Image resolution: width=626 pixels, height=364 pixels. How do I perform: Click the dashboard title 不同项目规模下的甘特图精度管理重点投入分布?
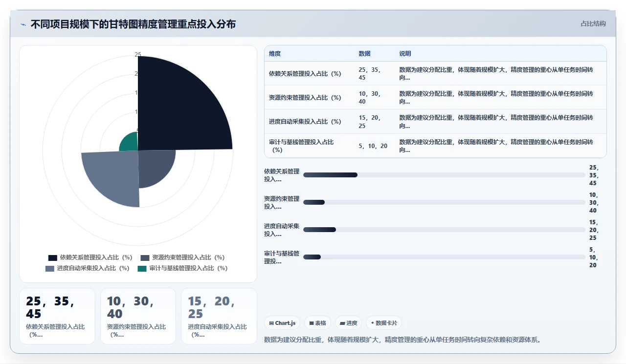point(133,24)
